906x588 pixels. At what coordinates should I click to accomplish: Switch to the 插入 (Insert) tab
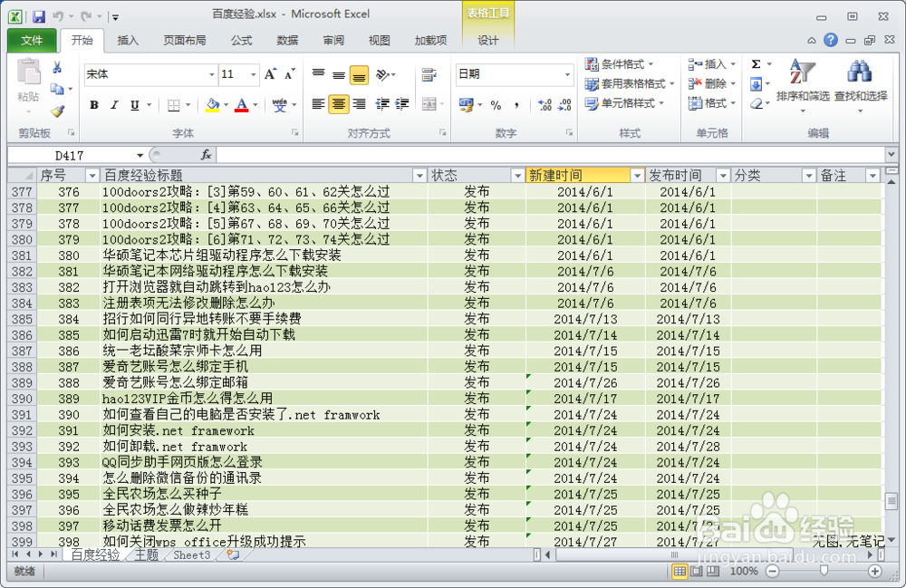(128, 41)
